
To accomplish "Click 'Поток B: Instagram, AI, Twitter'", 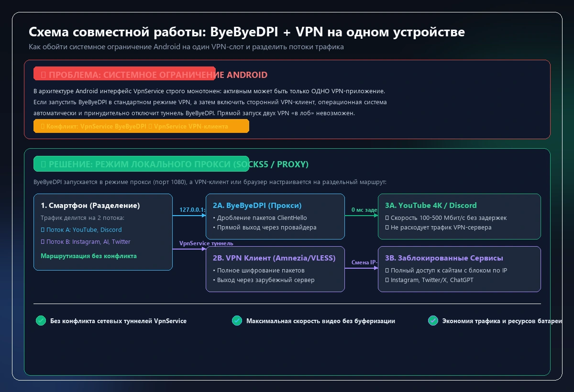I will click(86, 242).
